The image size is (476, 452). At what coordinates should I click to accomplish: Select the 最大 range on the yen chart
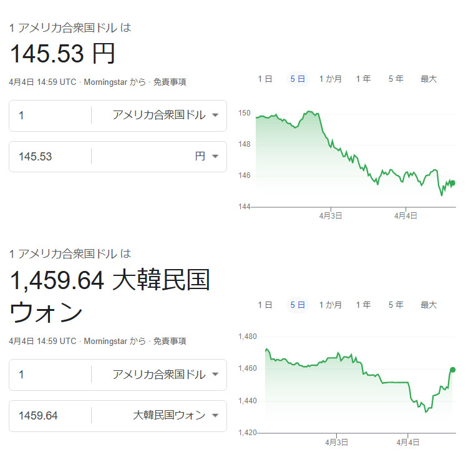[429, 79]
